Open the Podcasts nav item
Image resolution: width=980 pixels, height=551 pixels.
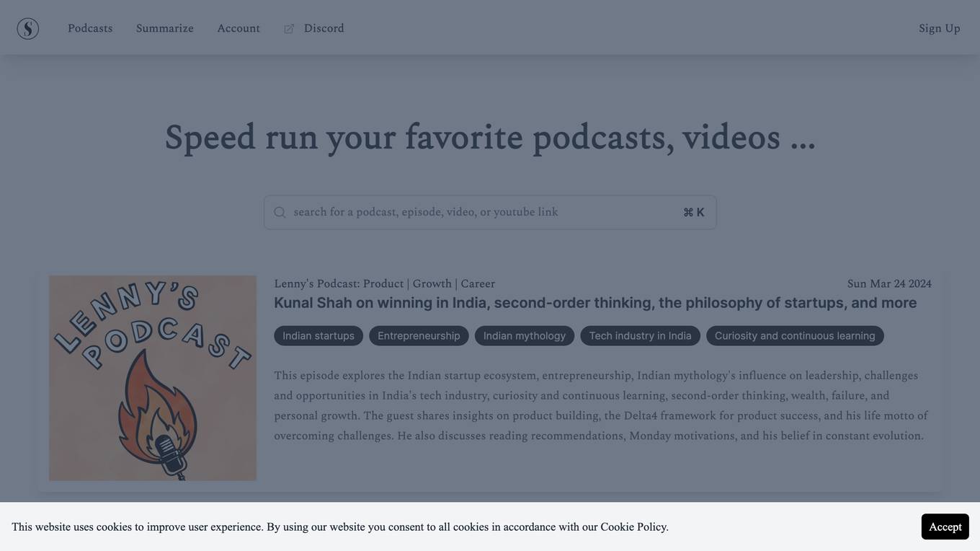pos(90,28)
